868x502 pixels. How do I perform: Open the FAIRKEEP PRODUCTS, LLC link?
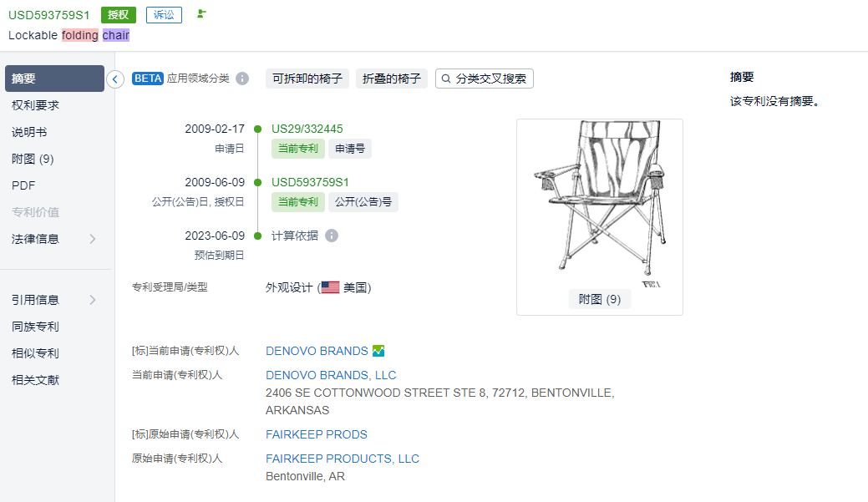pos(343,459)
